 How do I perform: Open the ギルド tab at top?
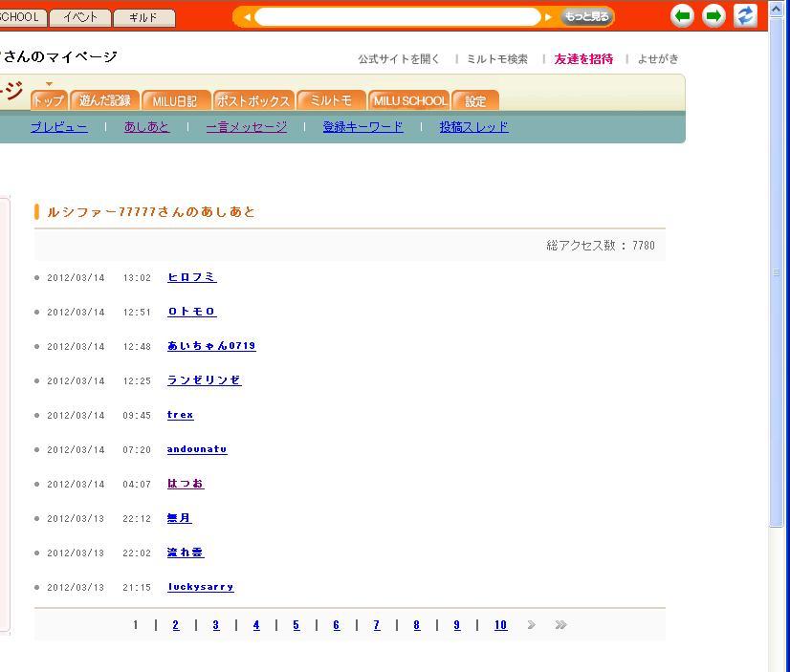[x=143, y=17]
